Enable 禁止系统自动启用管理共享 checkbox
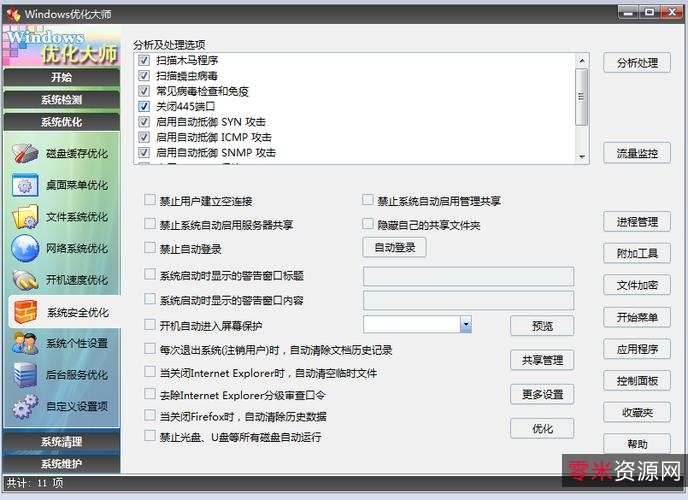This screenshot has width=688, height=500. [x=368, y=200]
